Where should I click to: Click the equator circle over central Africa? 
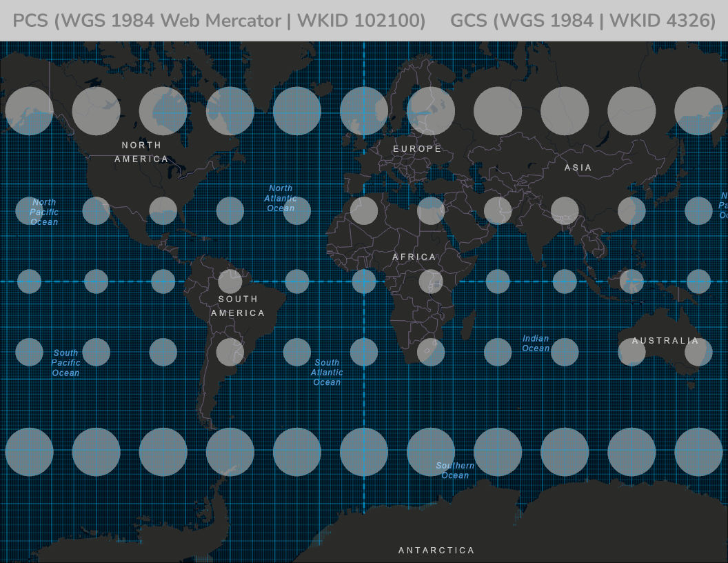coord(431,281)
